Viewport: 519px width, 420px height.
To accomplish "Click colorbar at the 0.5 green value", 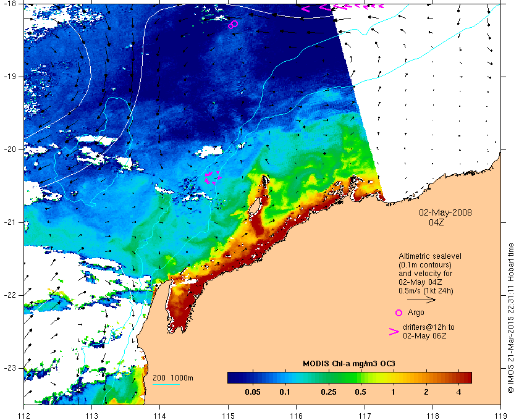I will (360, 377).
